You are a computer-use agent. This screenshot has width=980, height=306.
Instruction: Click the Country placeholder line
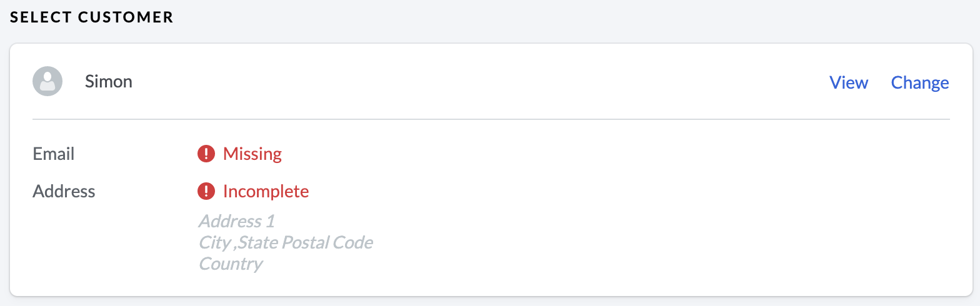coord(230,264)
